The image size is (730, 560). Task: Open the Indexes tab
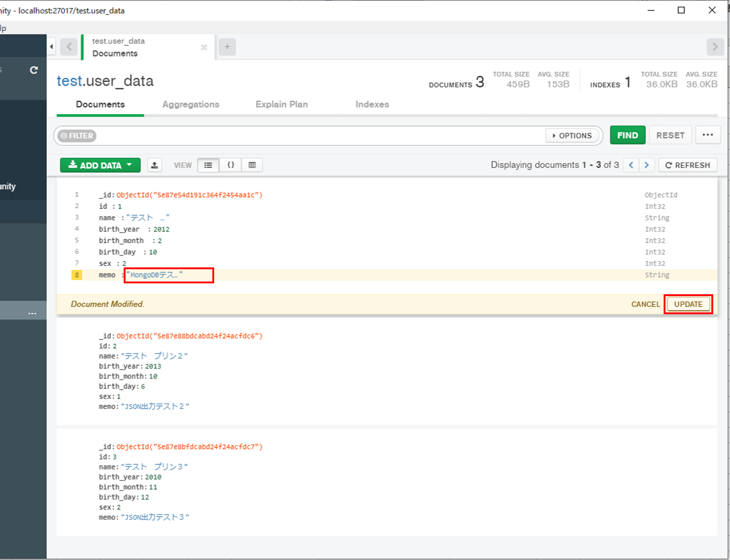pyautogui.click(x=372, y=104)
